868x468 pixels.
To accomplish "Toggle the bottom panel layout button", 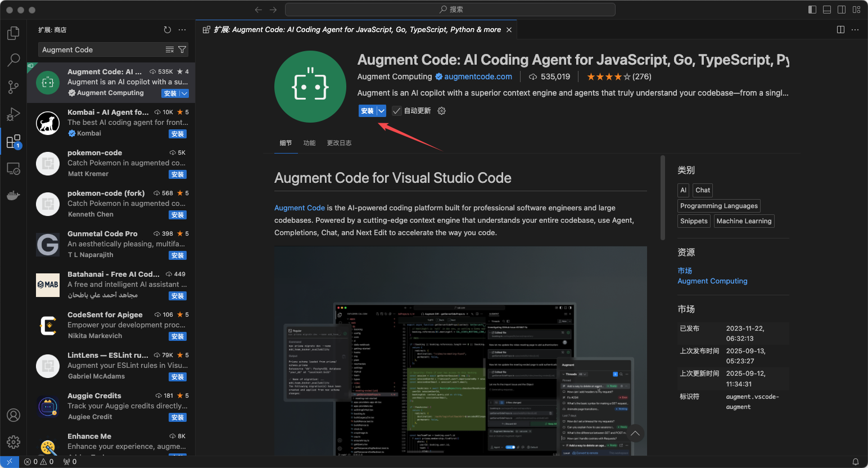I will click(827, 10).
